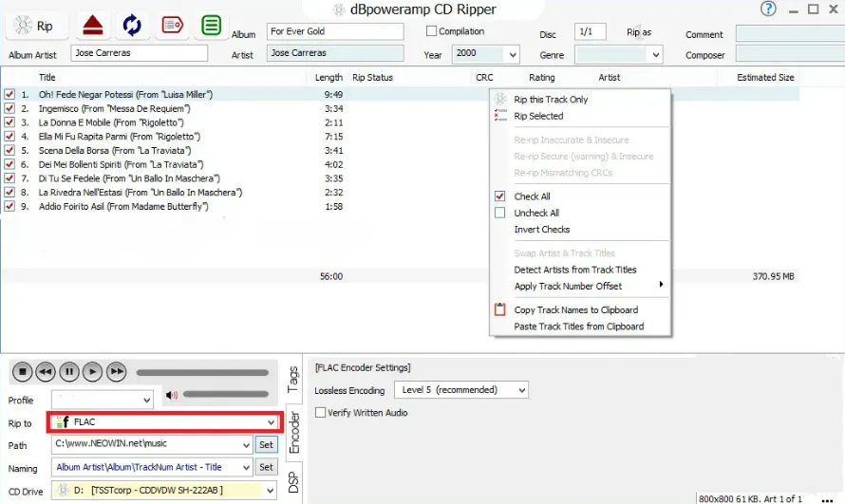Click the CD drive icon in the CD Drive field
The image size is (845, 504).
pyautogui.click(x=64, y=490)
